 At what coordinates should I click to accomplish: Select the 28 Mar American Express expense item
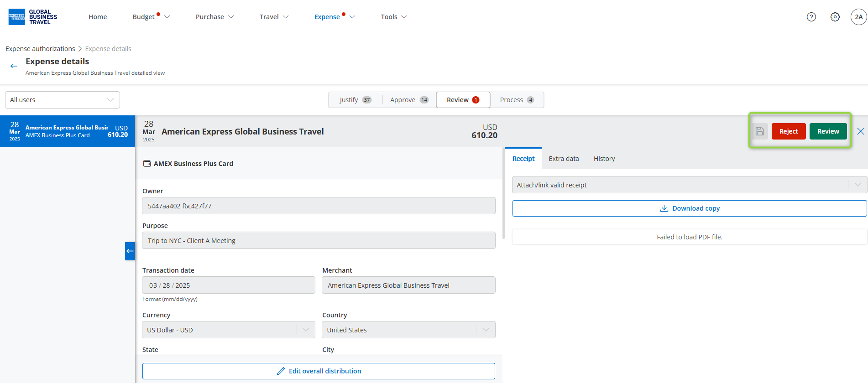pos(68,131)
